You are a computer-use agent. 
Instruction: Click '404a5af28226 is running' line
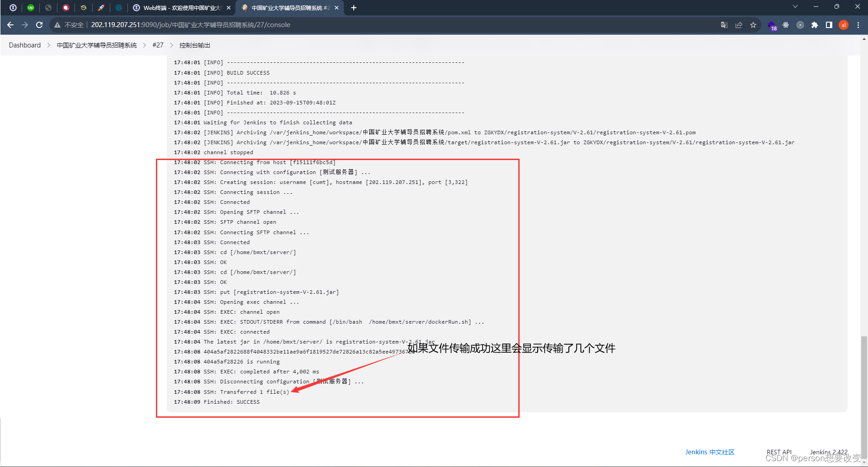coord(227,362)
